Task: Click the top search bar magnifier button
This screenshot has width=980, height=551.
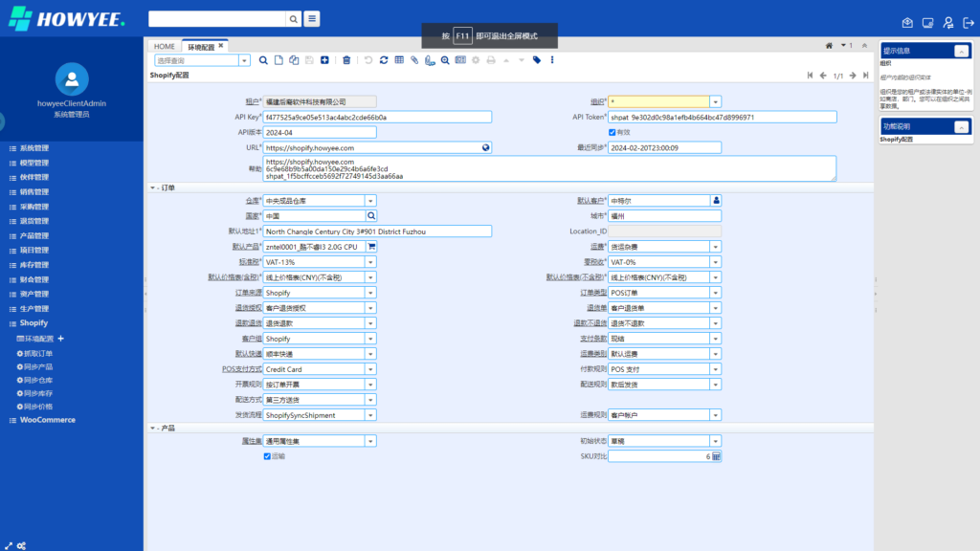Action: 293,19
